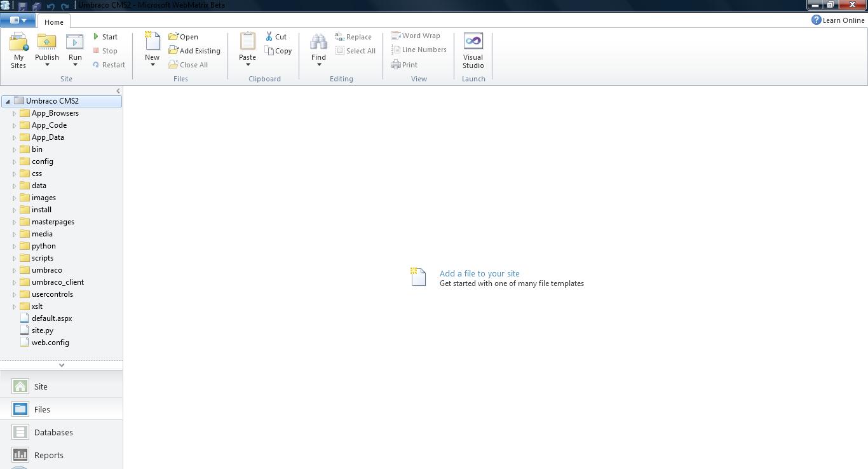Open the New file dropdown arrow
The width and height of the screenshot is (868, 469).
click(152, 65)
